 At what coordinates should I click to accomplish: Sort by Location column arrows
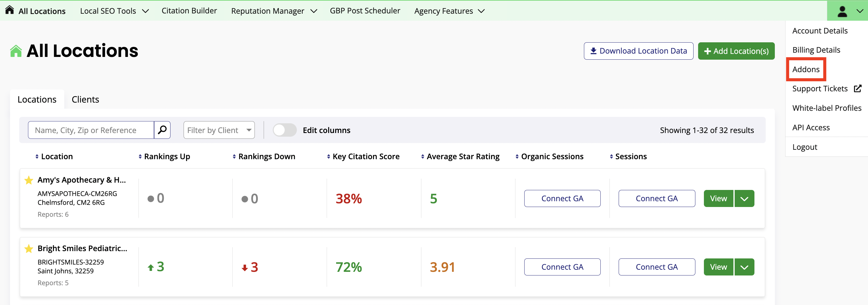(37, 157)
